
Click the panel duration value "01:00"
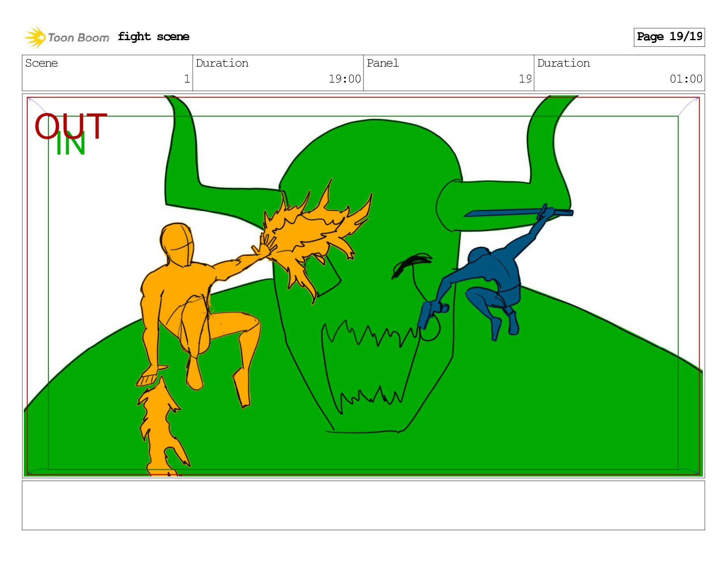click(686, 79)
